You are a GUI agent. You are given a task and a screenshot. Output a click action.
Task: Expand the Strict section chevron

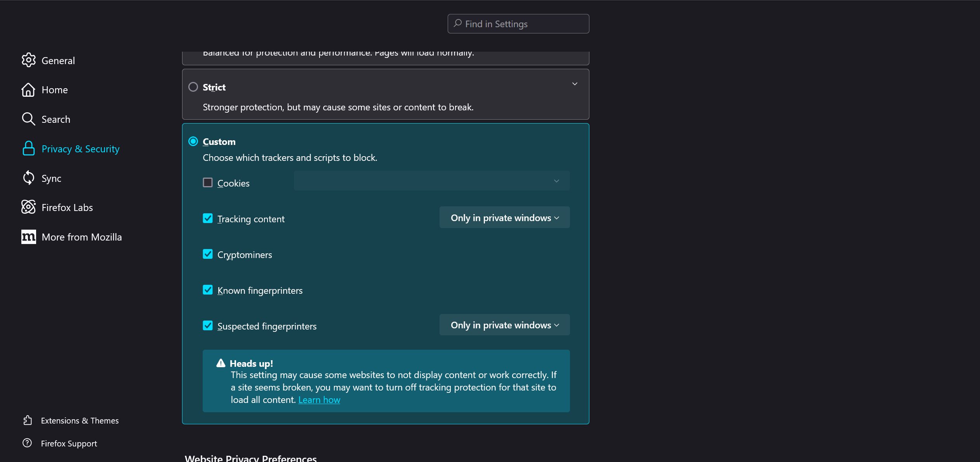575,84
